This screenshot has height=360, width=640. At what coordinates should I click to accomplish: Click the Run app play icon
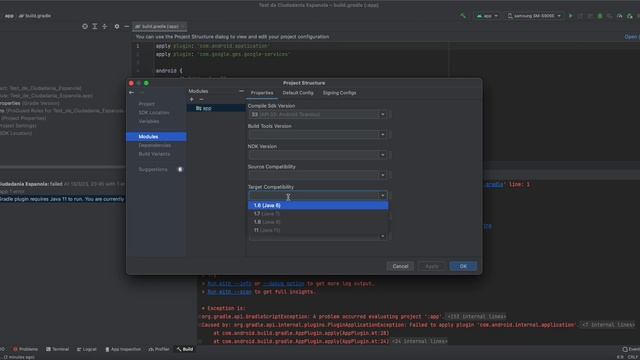pyautogui.click(x=570, y=16)
